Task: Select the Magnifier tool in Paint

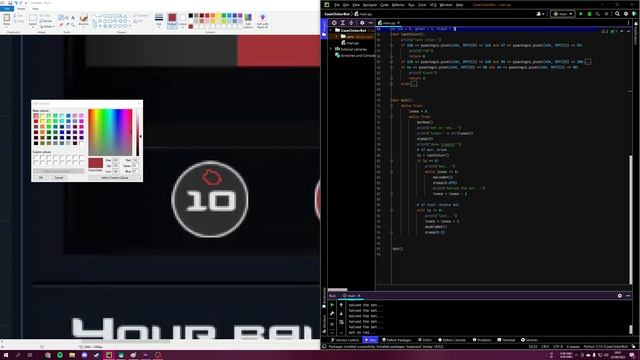Action: (73, 25)
